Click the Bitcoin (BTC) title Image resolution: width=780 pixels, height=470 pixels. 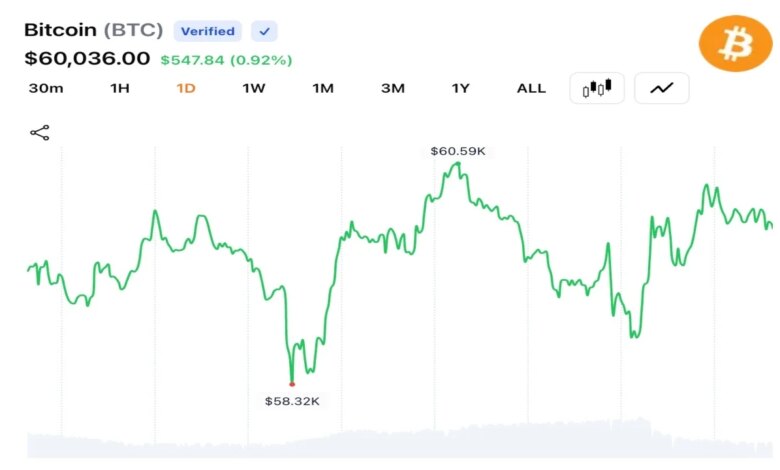tap(94, 30)
